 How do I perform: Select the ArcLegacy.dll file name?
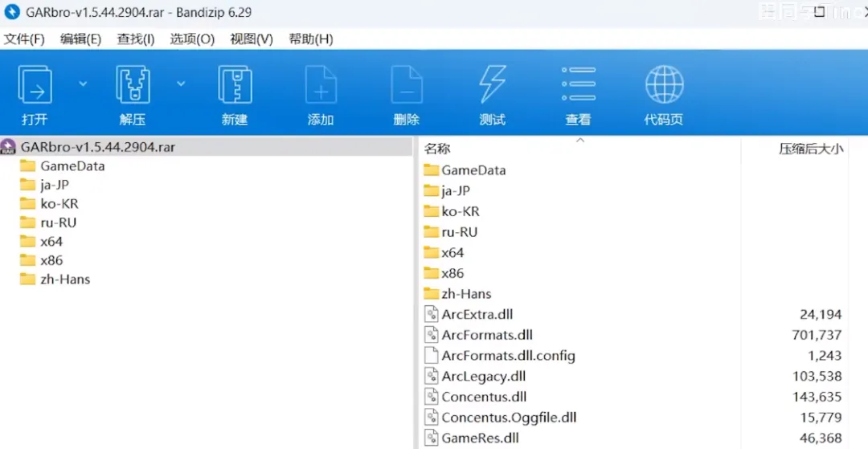click(484, 377)
